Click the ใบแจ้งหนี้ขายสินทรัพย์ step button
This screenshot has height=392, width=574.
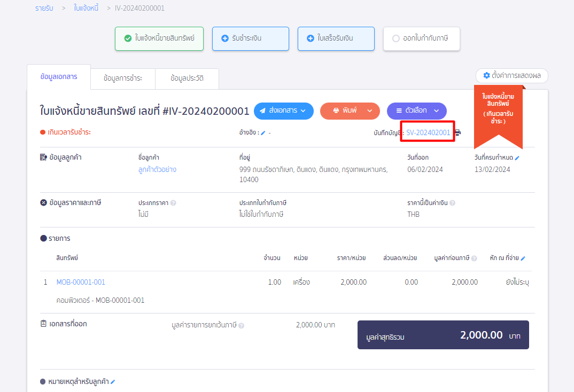coord(159,39)
